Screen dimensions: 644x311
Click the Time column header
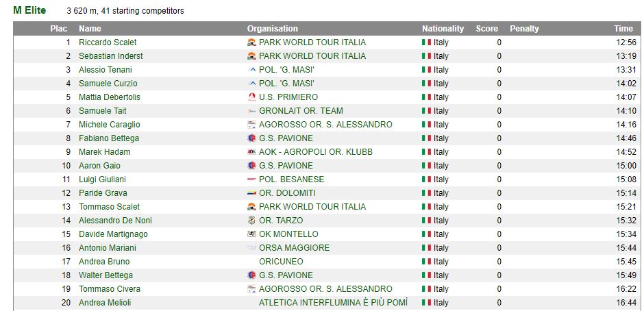click(623, 29)
